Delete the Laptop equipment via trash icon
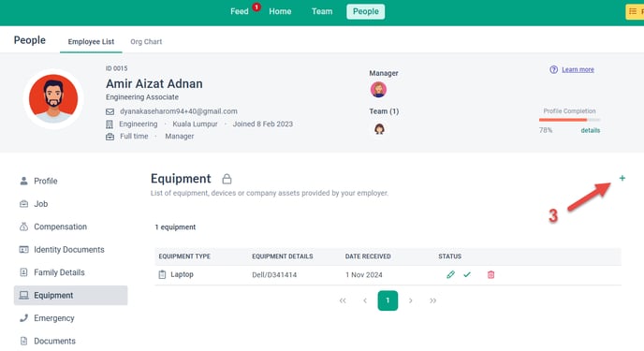Image resolution: width=644 pixels, height=351 pixels. pyautogui.click(x=490, y=274)
